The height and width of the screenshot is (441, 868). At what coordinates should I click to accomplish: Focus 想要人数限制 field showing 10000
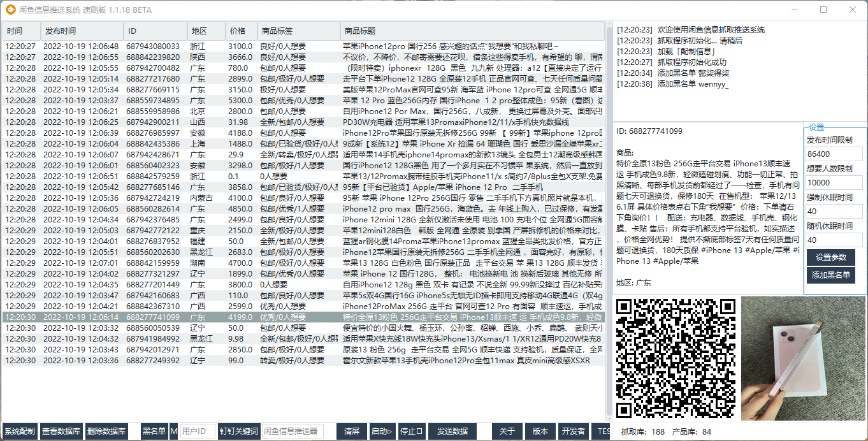(x=834, y=183)
